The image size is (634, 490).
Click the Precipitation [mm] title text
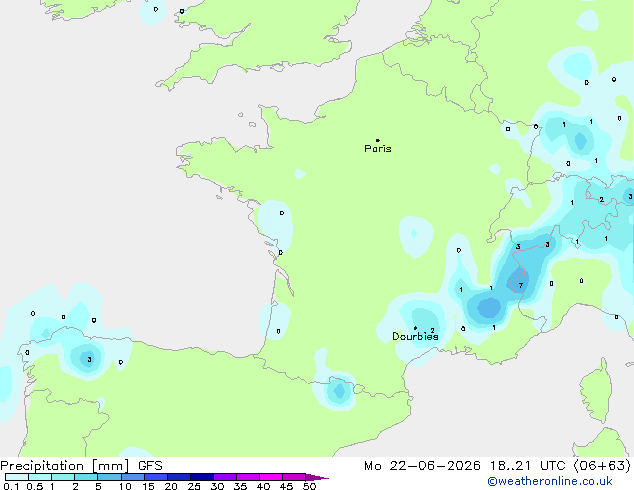pos(65,466)
